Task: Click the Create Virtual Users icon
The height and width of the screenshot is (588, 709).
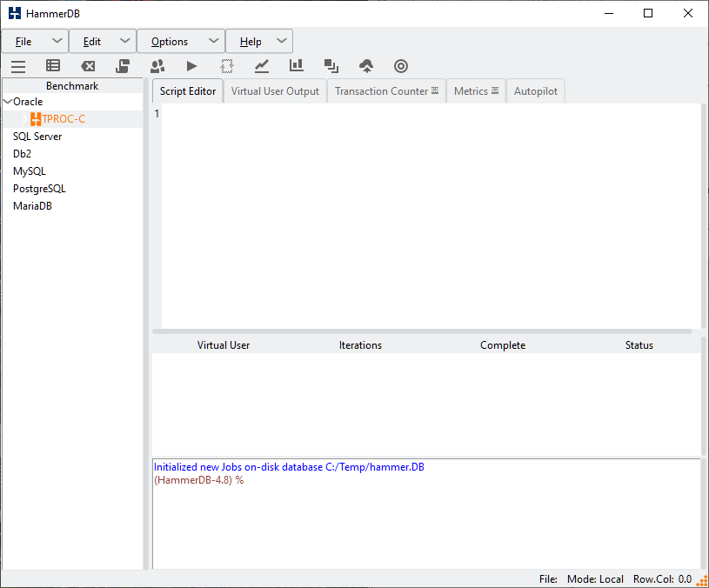Action: (x=157, y=66)
